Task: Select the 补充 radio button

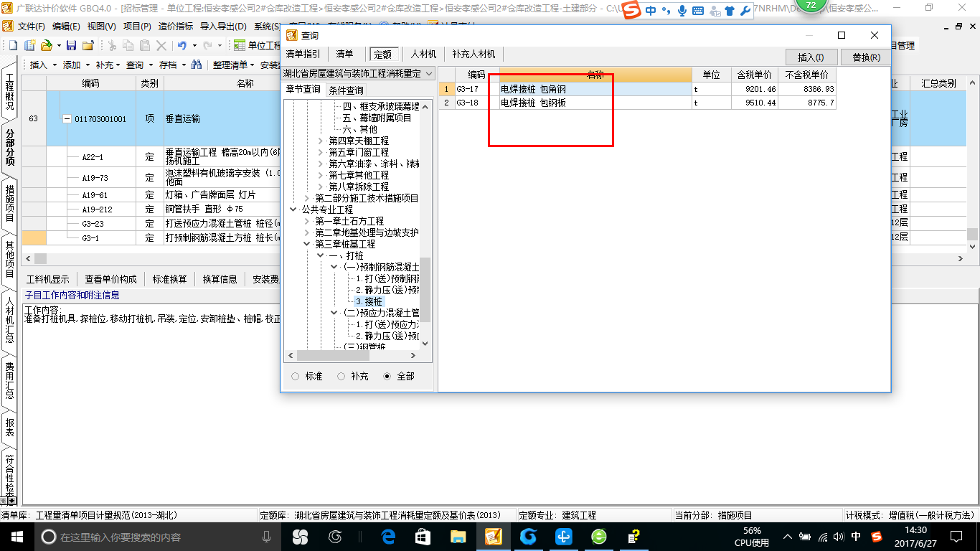Action: tap(341, 376)
